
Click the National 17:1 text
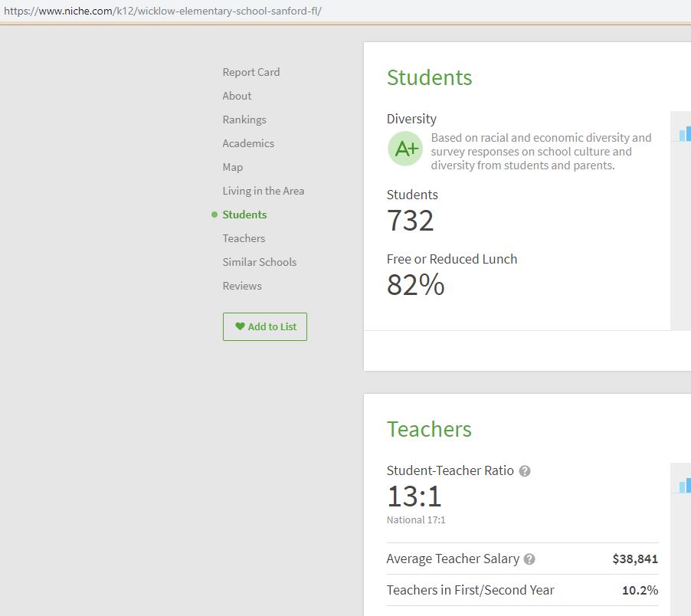[416, 520]
